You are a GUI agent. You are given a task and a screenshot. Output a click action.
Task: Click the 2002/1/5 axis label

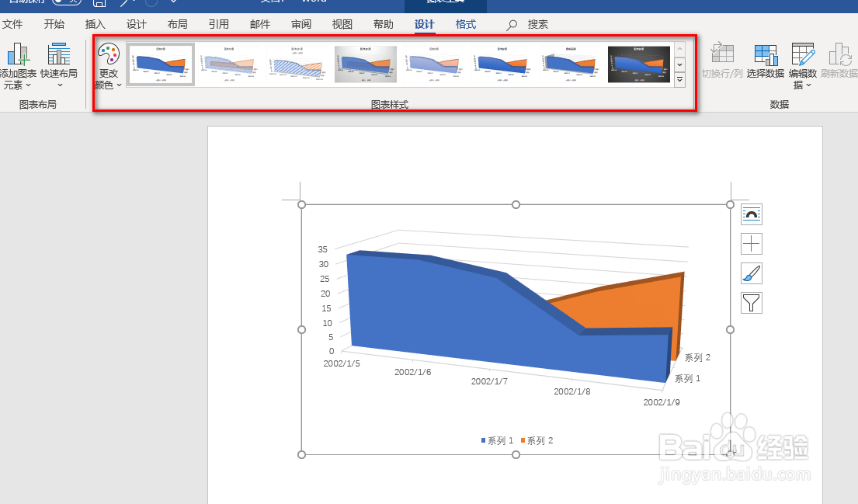click(342, 363)
